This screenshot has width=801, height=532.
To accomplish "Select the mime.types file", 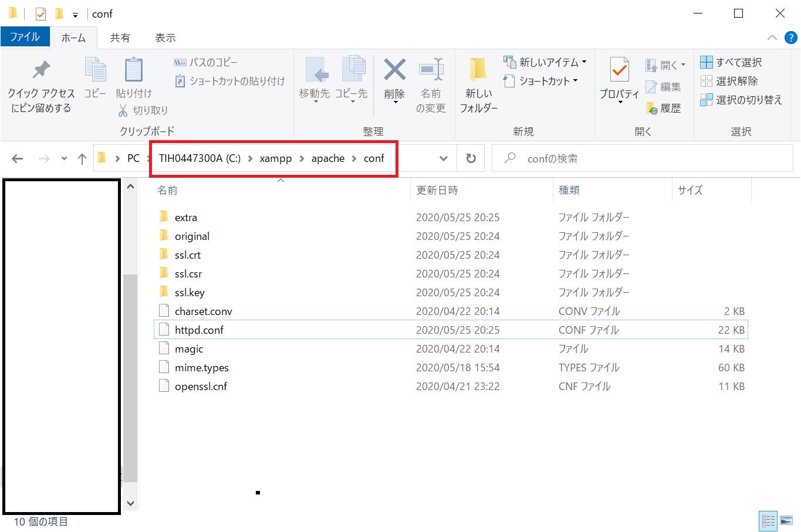I will pos(450,367).
